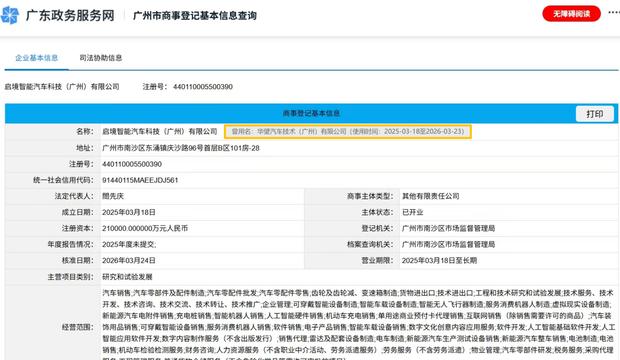Image resolution: width=620 pixels, height=360 pixels.
Task: Click 其他有限责任公司 entity type value
Action: click(x=431, y=196)
